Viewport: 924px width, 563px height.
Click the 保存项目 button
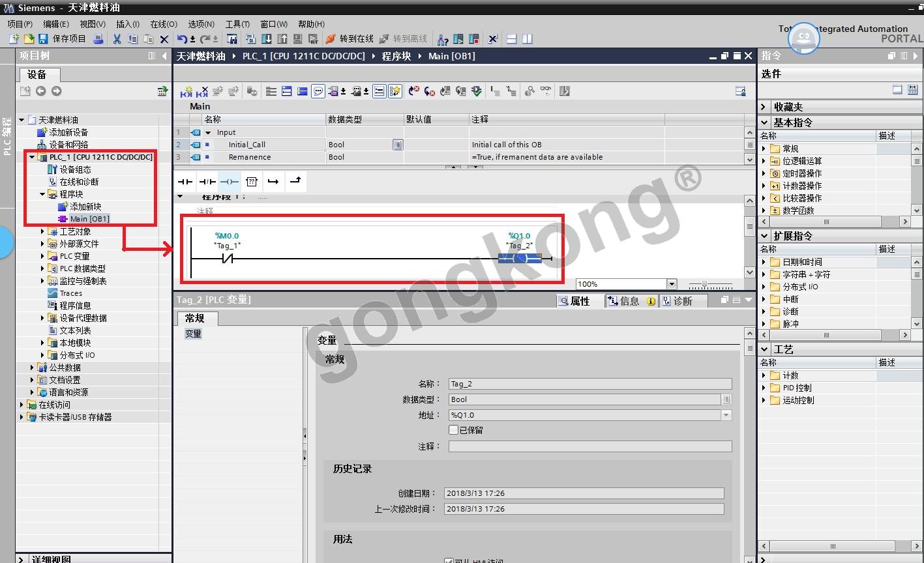click(x=63, y=39)
